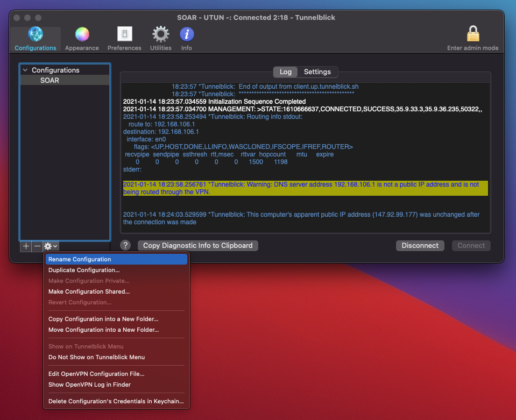Screen dimensions: 516x420
Task: Choose Edit OpenVPN Configuration File...
Action: tap(117, 374)
